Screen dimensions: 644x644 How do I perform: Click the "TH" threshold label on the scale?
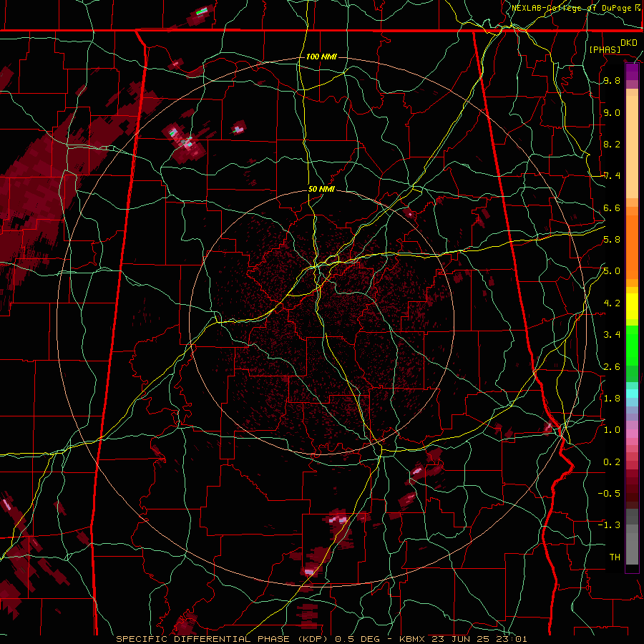point(615,557)
